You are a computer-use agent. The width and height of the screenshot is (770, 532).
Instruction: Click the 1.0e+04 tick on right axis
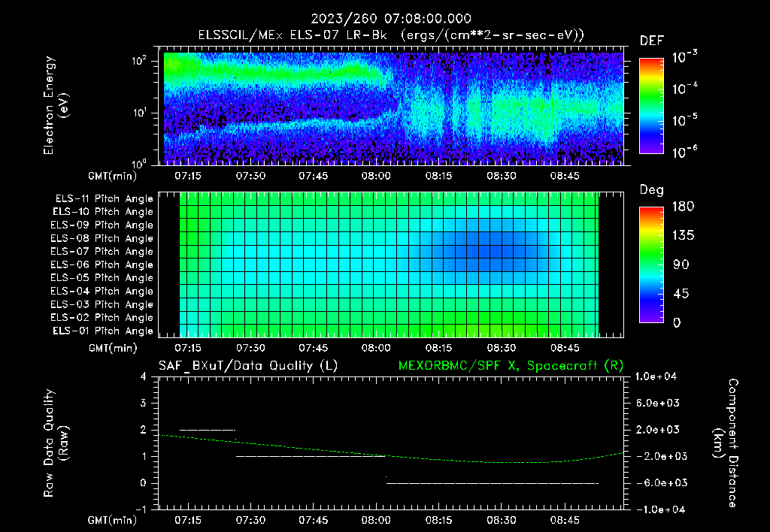pyautogui.click(x=656, y=376)
